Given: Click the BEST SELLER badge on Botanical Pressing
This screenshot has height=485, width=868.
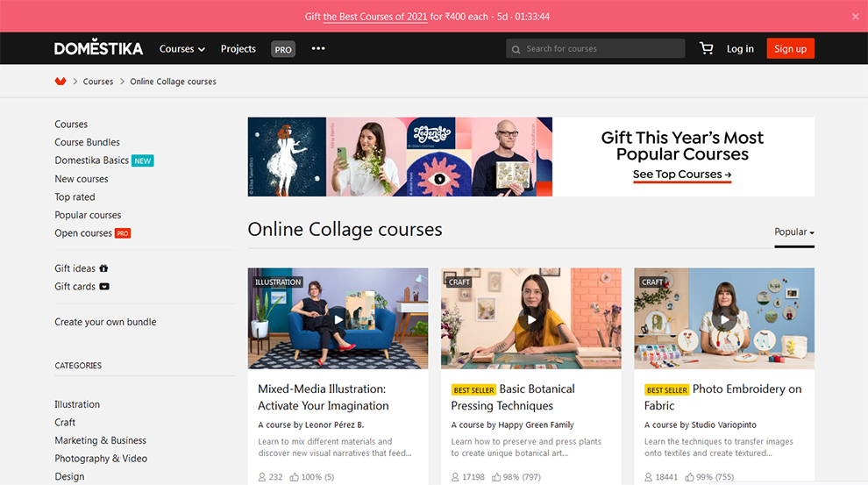Looking at the screenshot, I should click(x=473, y=389).
